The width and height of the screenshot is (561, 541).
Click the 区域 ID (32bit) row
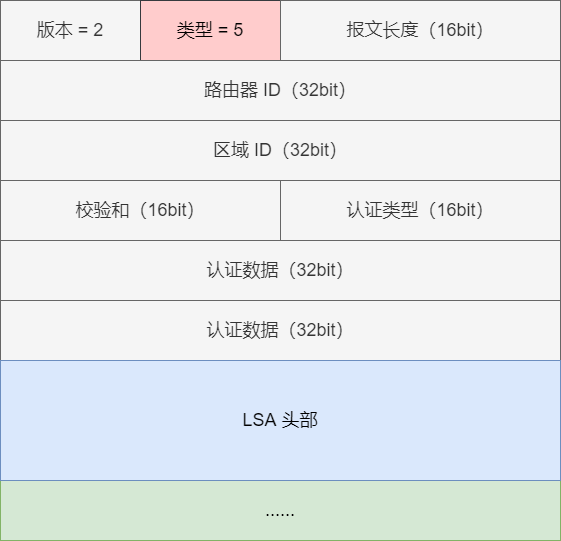(x=280, y=151)
